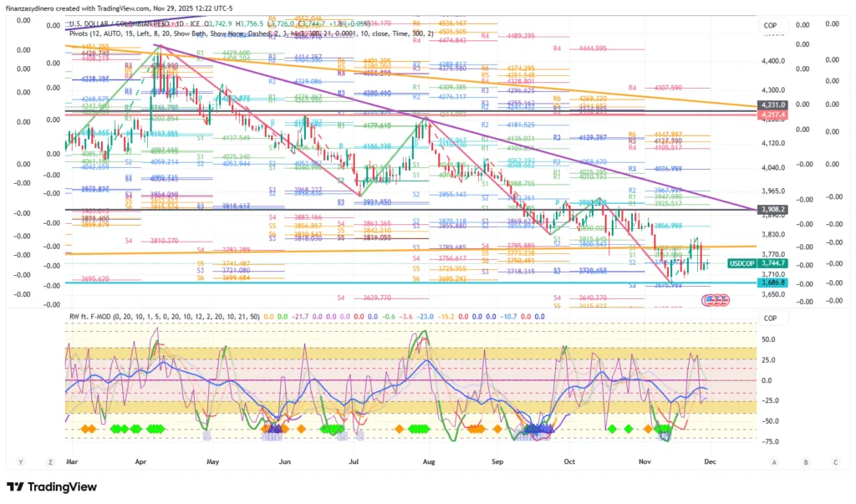Click the C scale icon at bottom right

point(834,461)
